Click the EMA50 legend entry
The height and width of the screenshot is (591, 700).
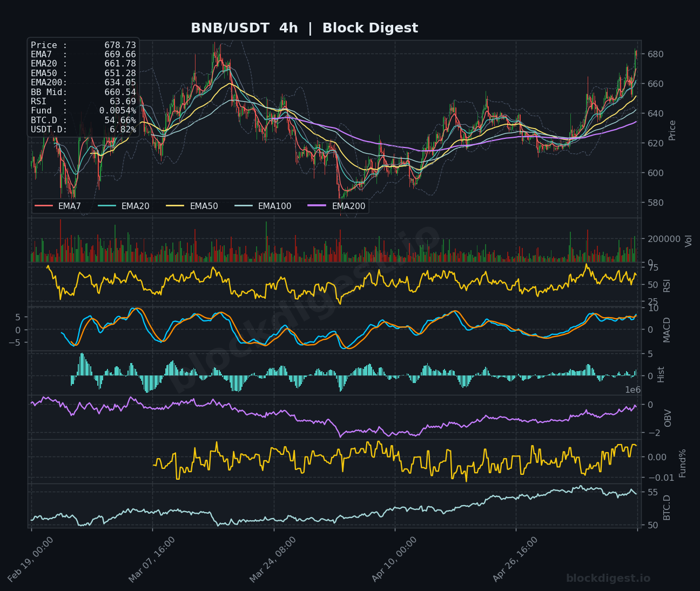(192, 206)
